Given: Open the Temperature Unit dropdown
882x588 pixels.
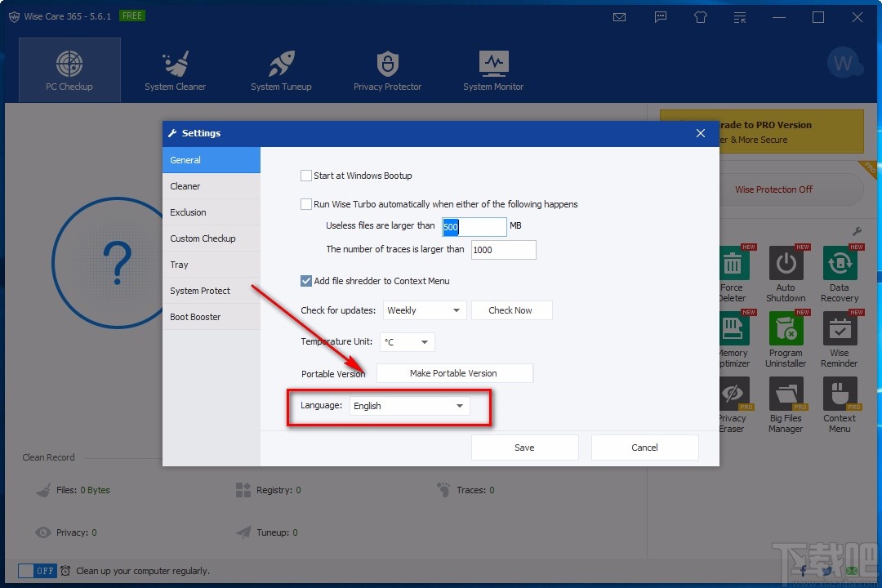Looking at the screenshot, I should pos(408,342).
